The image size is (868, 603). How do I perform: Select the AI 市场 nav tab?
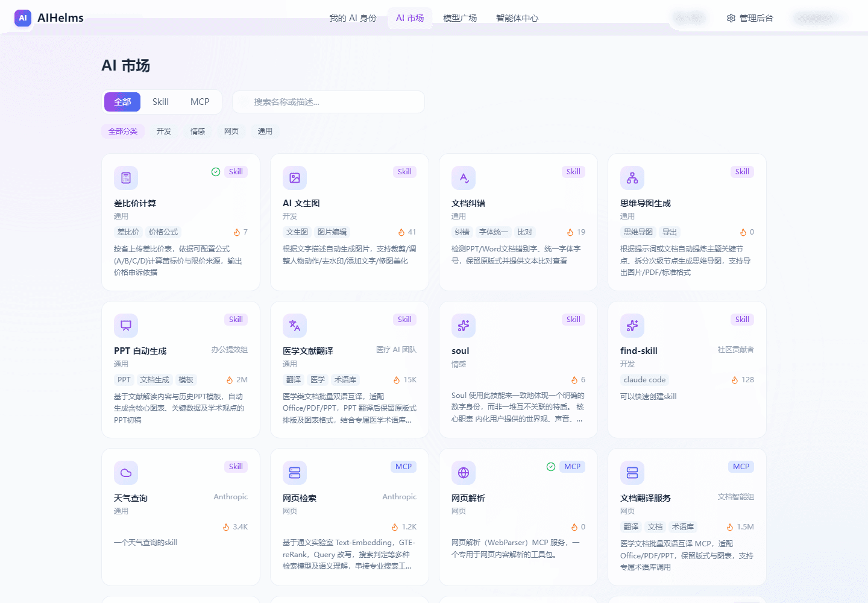click(x=410, y=18)
